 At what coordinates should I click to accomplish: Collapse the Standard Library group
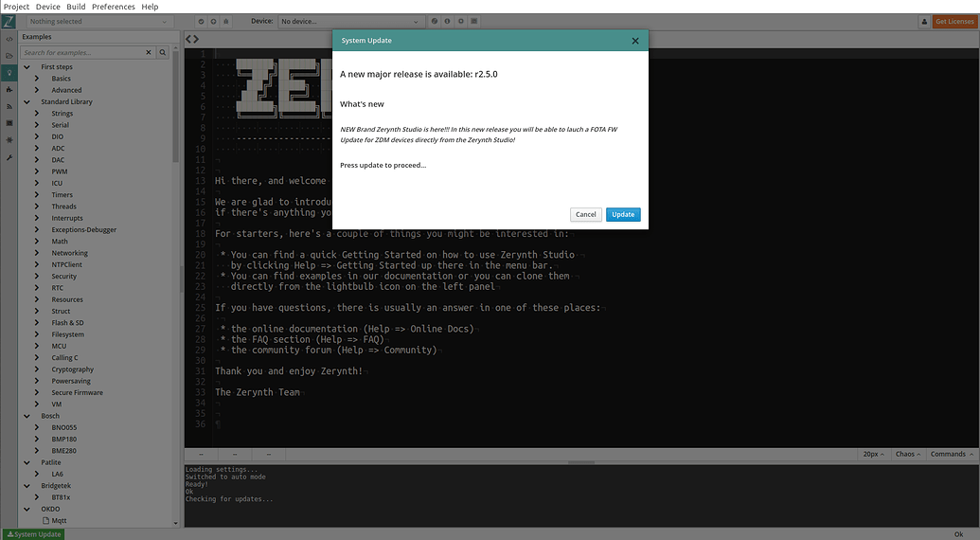[27, 102]
